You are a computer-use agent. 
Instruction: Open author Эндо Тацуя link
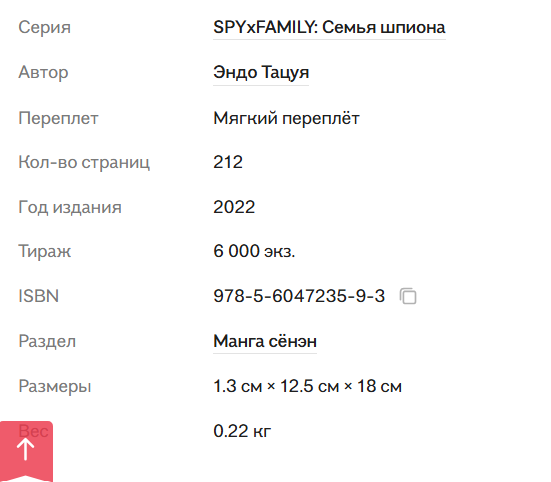point(261,72)
